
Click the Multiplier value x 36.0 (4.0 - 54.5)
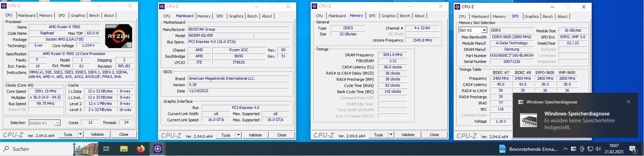point(45,98)
